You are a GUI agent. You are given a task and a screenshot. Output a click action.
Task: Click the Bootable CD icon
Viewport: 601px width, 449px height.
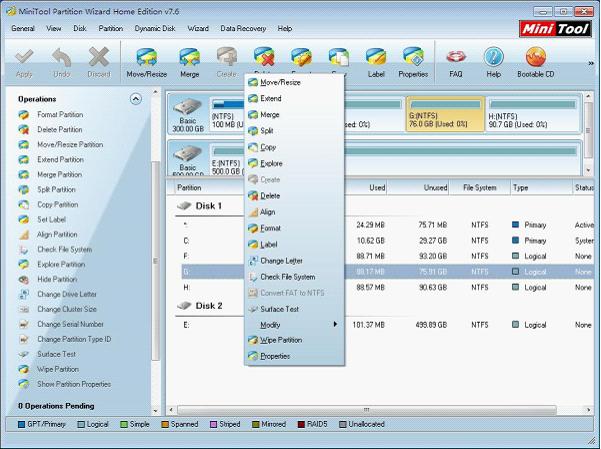[x=535, y=63]
